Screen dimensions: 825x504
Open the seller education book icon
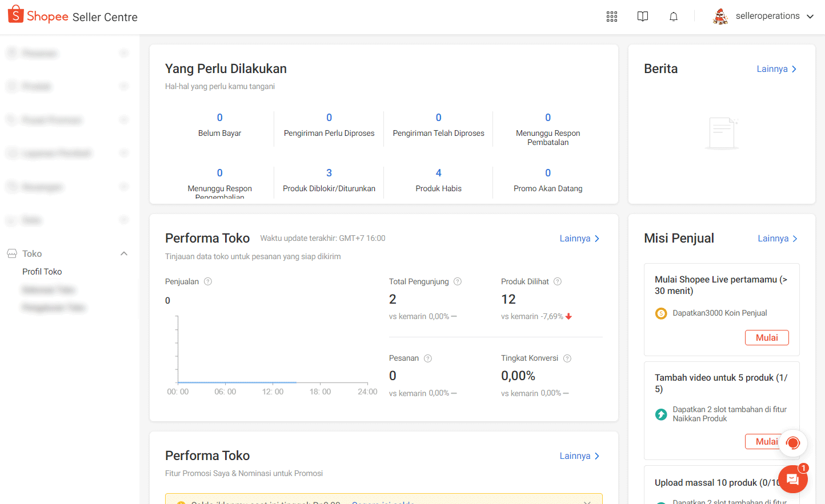(x=643, y=17)
